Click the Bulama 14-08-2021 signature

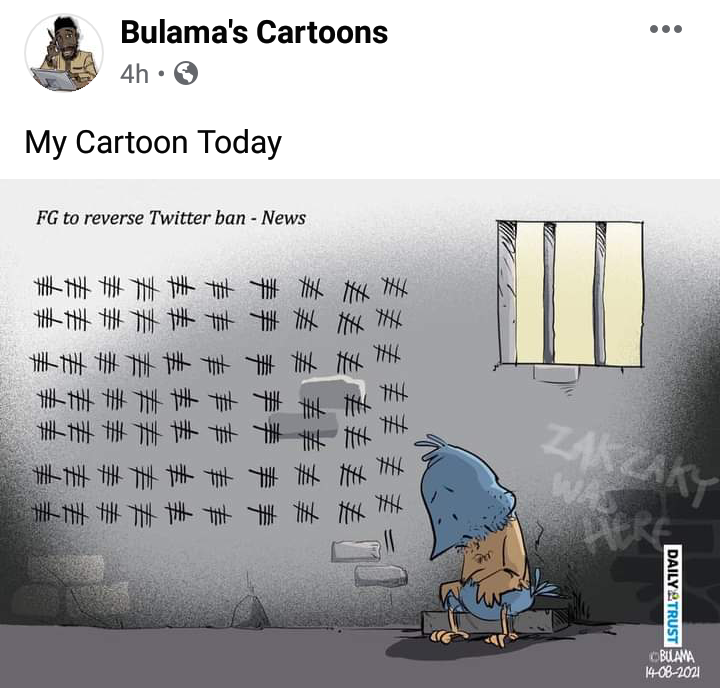click(673, 666)
